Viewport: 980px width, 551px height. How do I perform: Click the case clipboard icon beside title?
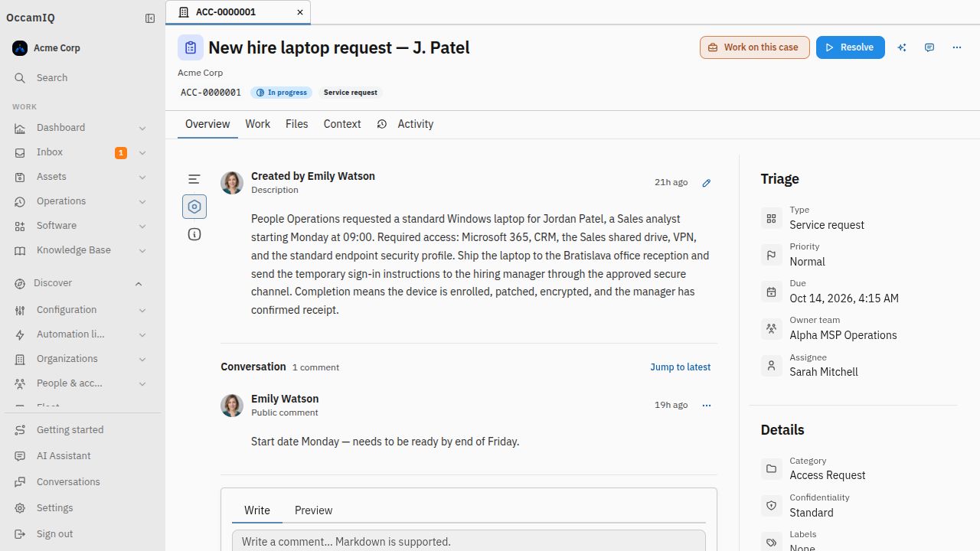point(191,47)
